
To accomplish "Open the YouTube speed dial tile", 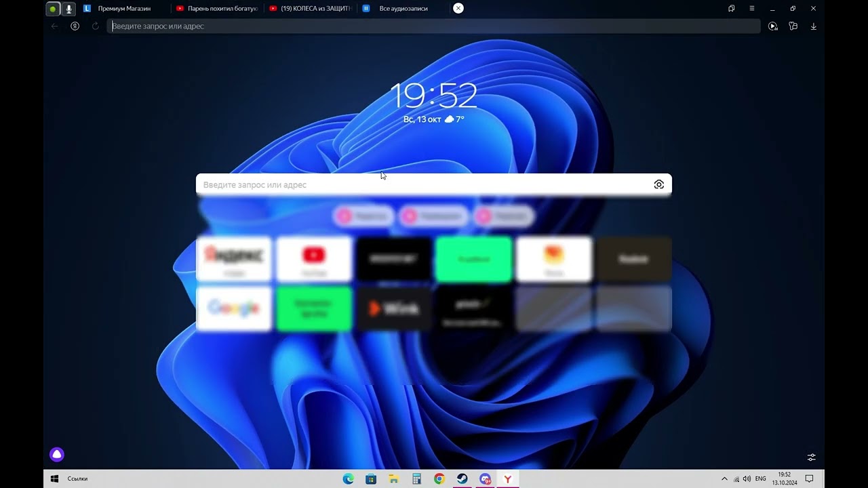I will tap(314, 258).
